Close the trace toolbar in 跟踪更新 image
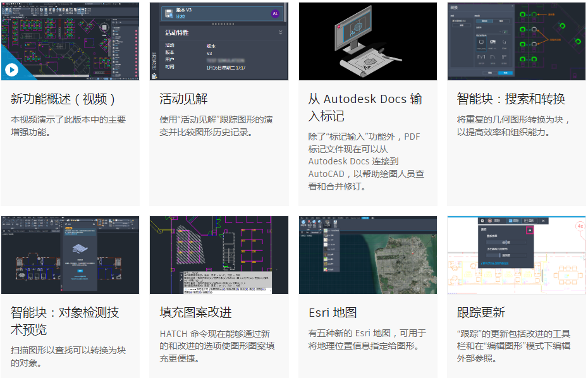This screenshot has width=588, height=378. pos(543,221)
